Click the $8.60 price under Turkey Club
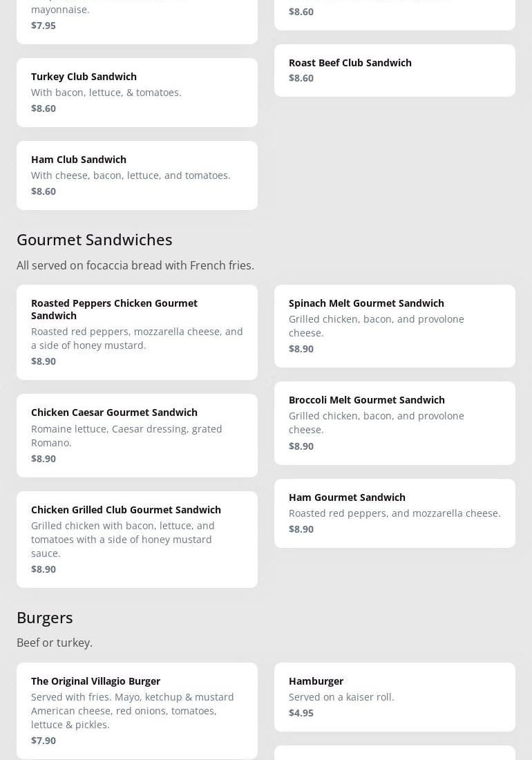 pyautogui.click(x=44, y=108)
